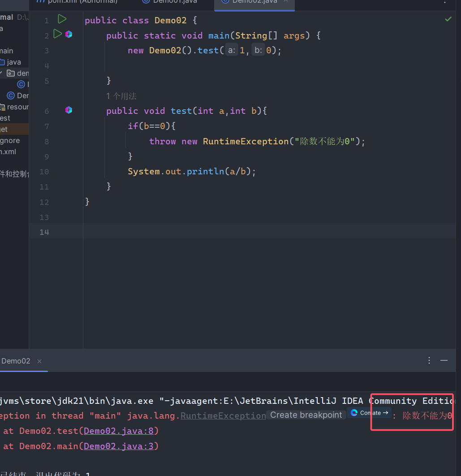
Task: Click the hexagon plugin icon on line 2
Action: click(69, 35)
